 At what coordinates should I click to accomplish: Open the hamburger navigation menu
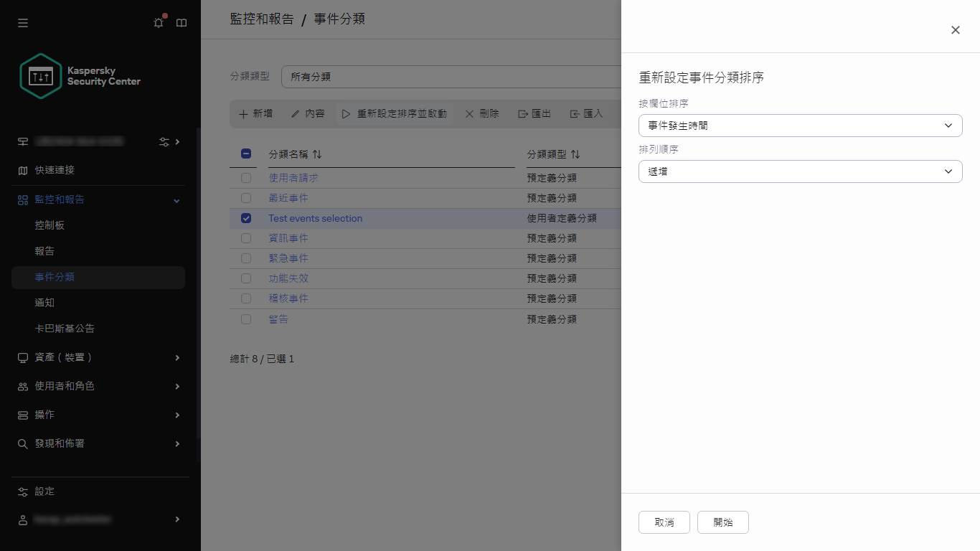pos(22,22)
